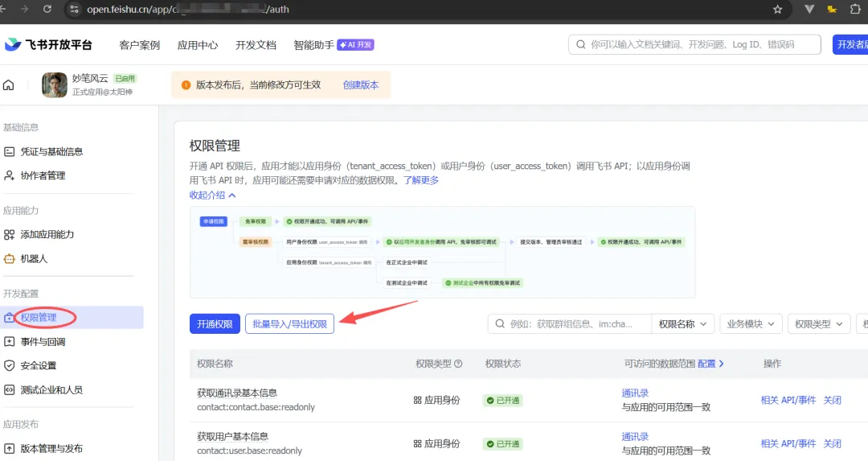Click 已开通 status in 获取用户基本信息 row
The image size is (868, 461).
503,444
